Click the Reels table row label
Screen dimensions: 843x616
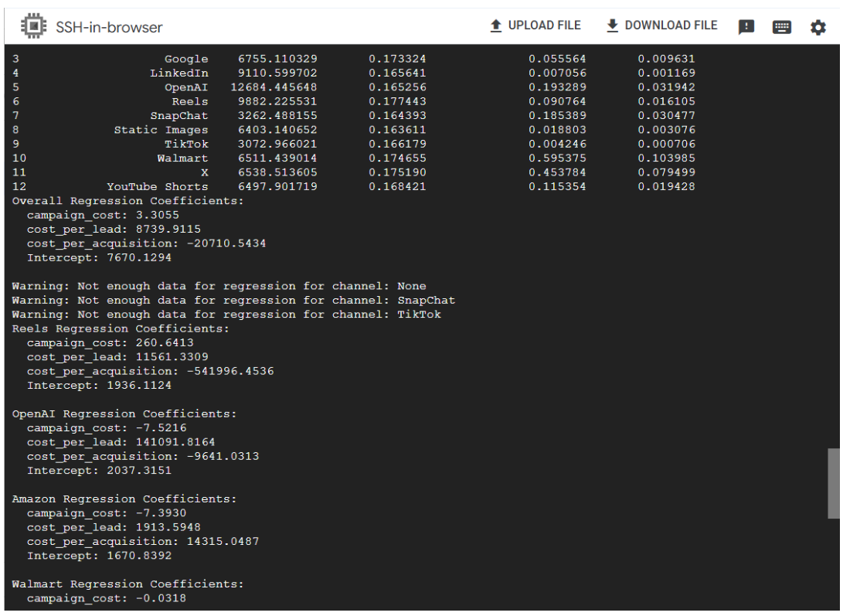pyautogui.click(x=190, y=101)
